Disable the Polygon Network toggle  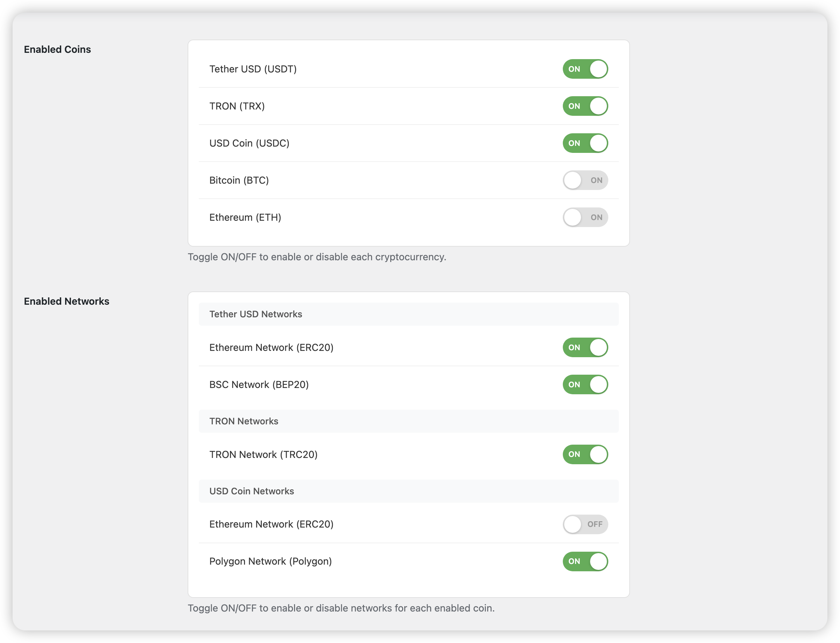coord(585,561)
